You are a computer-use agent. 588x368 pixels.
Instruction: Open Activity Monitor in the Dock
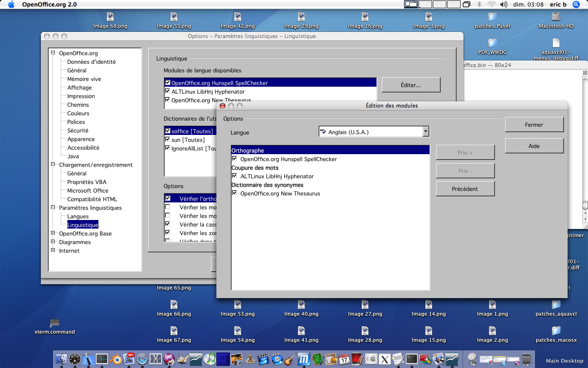[102, 359]
